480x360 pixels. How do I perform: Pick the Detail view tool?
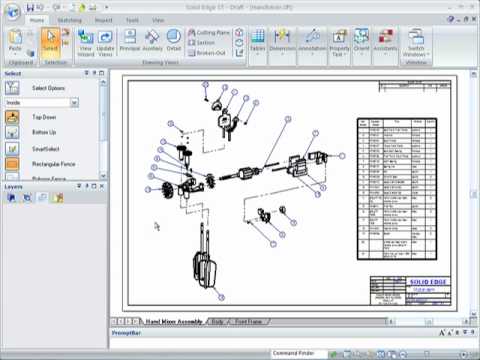(x=174, y=40)
